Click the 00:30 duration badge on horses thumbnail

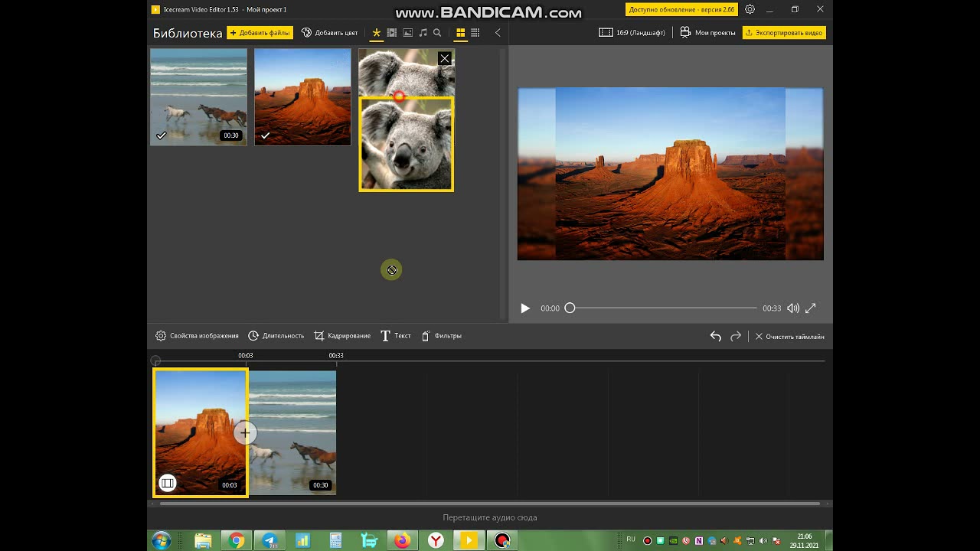pyautogui.click(x=230, y=135)
